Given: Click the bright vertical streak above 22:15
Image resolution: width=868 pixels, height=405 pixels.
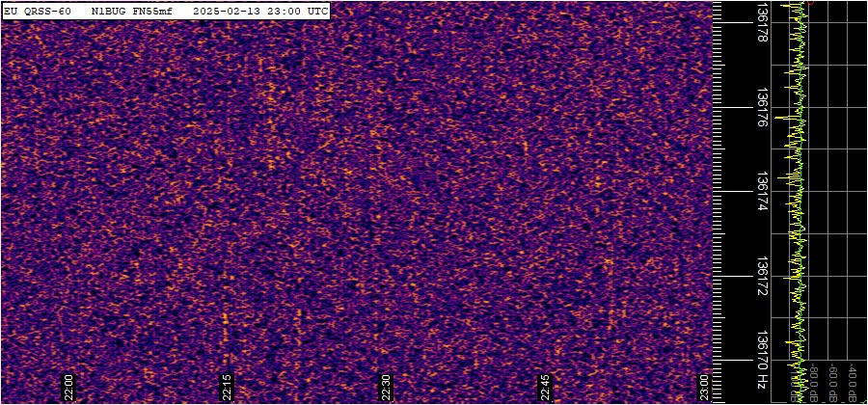Looking at the screenshot, I should pyautogui.click(x=226, y=323).
